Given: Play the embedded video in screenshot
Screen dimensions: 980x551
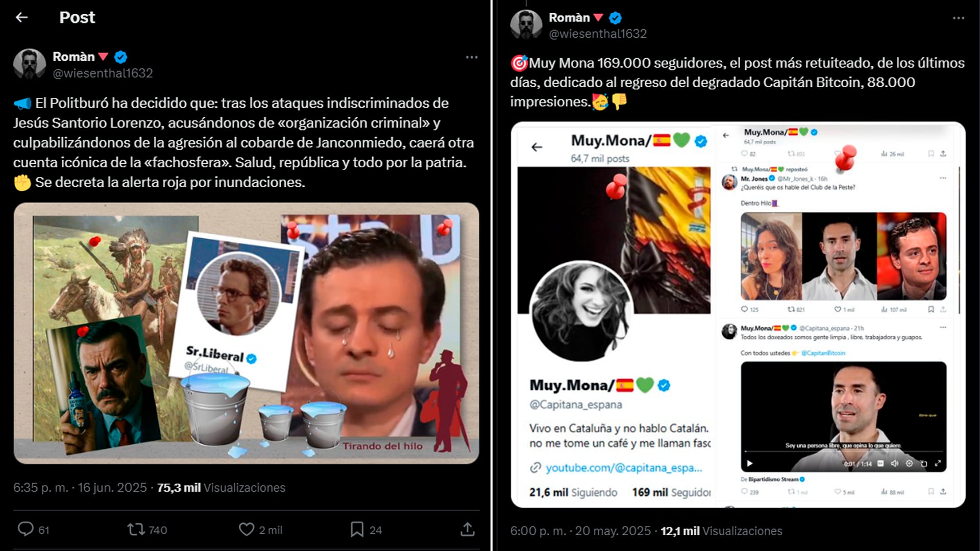Looking at the screenshot, I should click(x=750, y=463).
